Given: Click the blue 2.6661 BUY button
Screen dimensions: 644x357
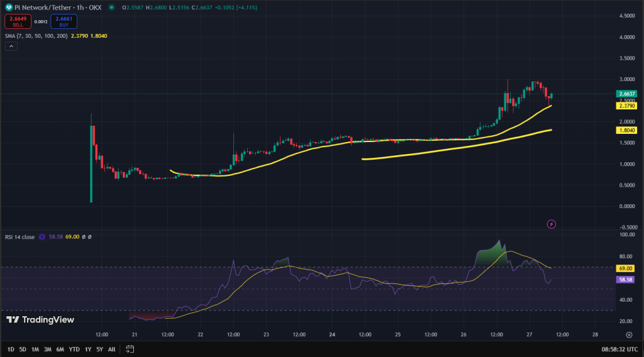Looking at the screenshot, I should point(64,21).
